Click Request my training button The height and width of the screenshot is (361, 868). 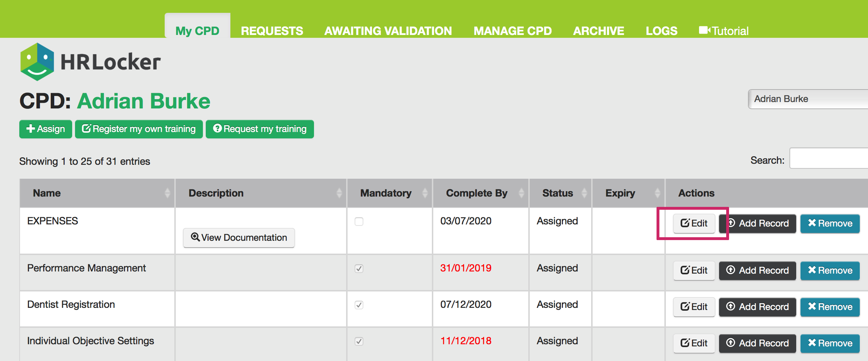[x=260, y=129]
